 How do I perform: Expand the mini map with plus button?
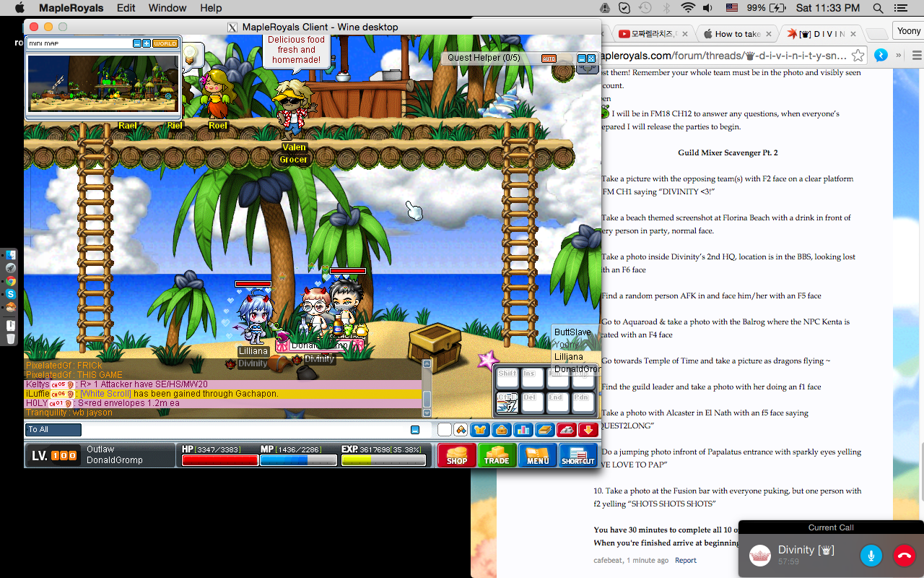[x=147, y=43]
